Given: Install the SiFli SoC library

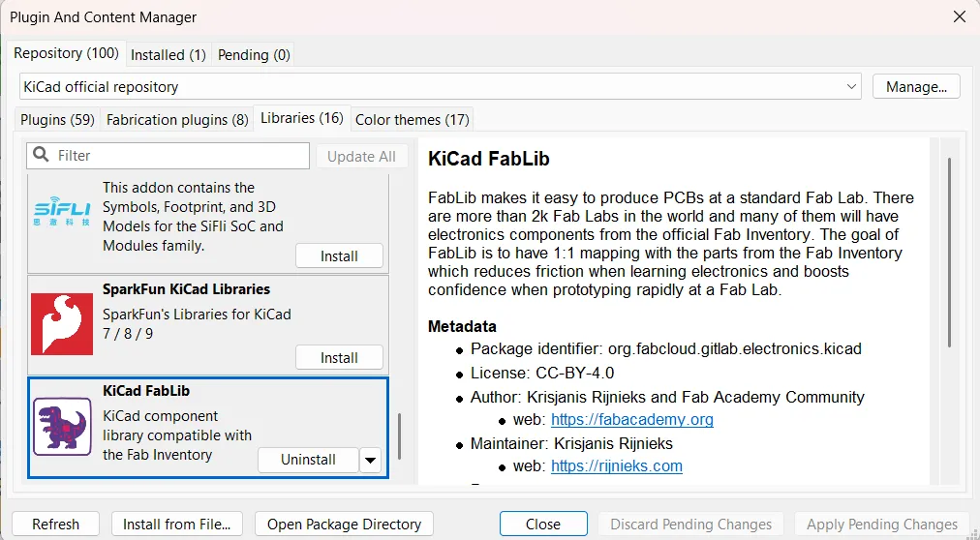Looking at the screenshot, I should point(339,255).
